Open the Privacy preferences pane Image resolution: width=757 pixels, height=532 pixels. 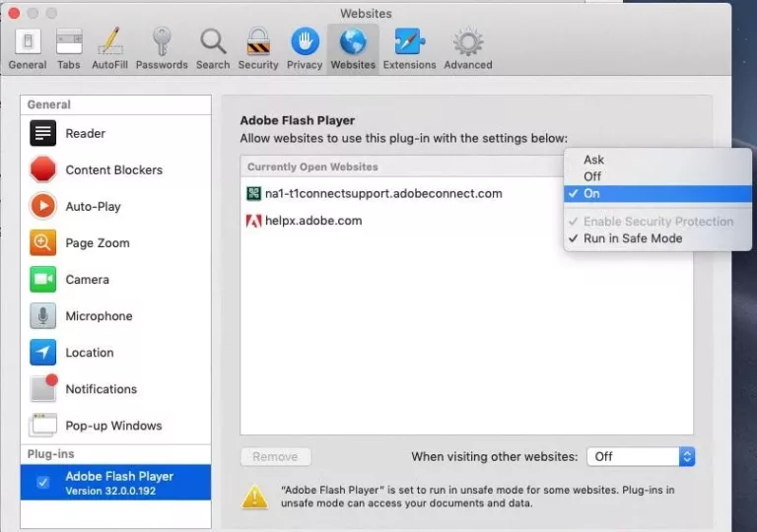coord(305,49)
